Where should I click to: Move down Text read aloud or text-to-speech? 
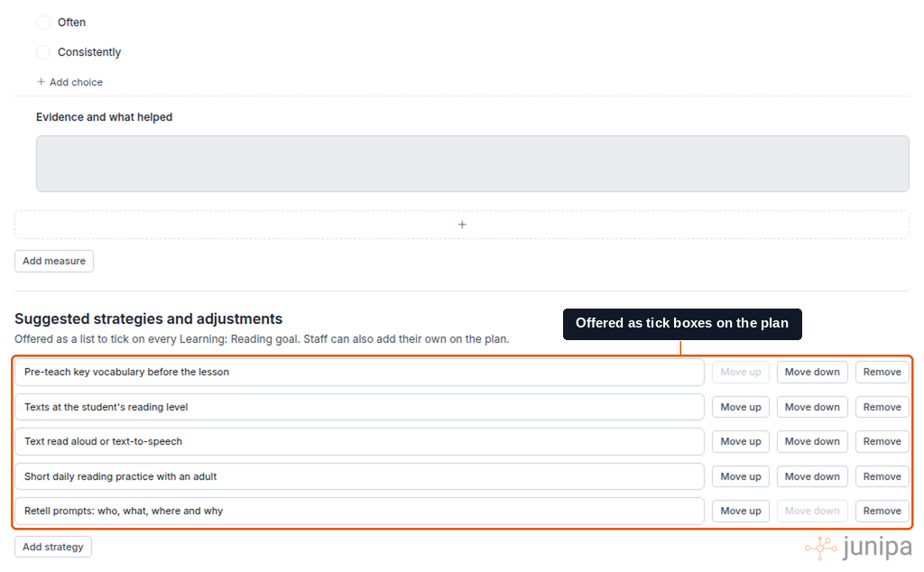811,442
